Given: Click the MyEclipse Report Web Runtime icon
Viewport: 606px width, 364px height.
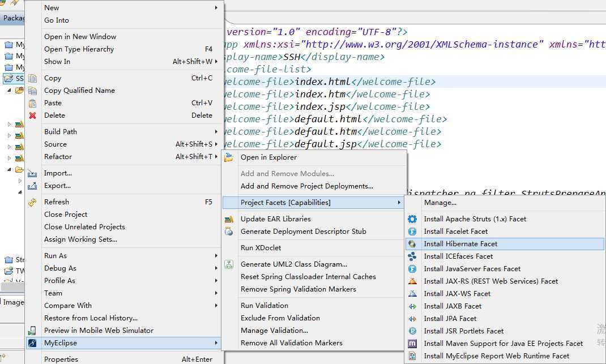Looking at the screenshot, I should pyautogui.click(x=412, y=356).
